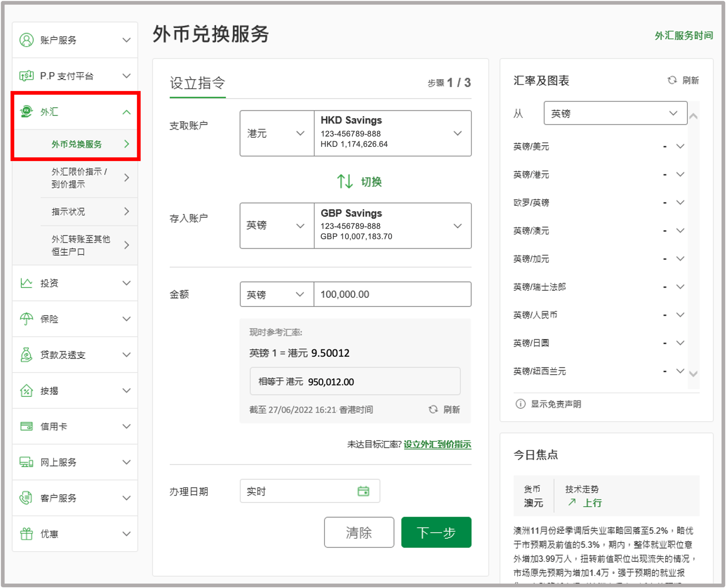Click the 清除 button

(359, 532)
